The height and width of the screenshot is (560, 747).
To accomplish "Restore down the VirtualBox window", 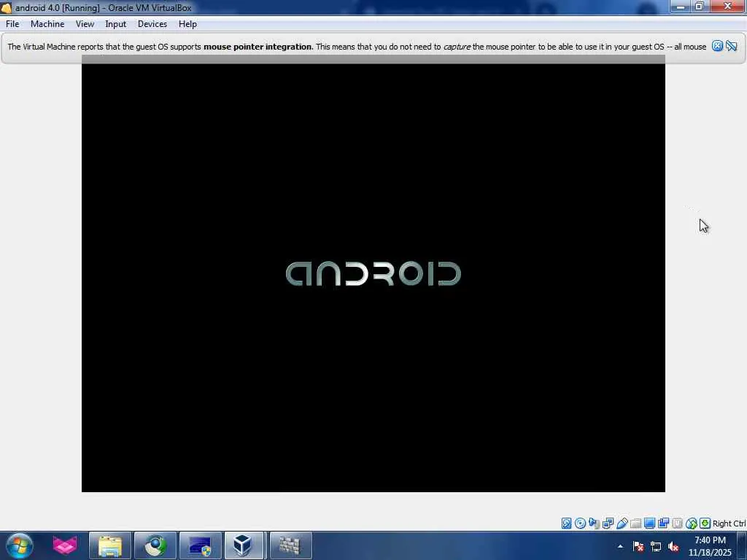I will [x=700, y=6].
